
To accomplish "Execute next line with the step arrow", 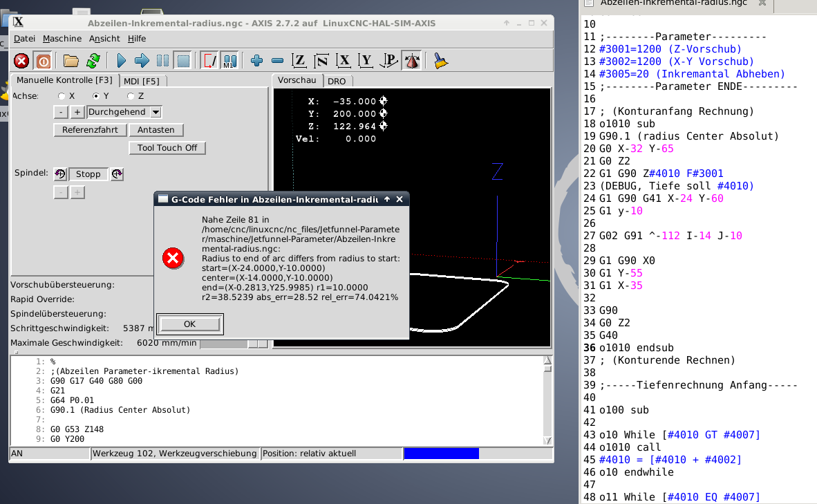I will tap(142, 61).
